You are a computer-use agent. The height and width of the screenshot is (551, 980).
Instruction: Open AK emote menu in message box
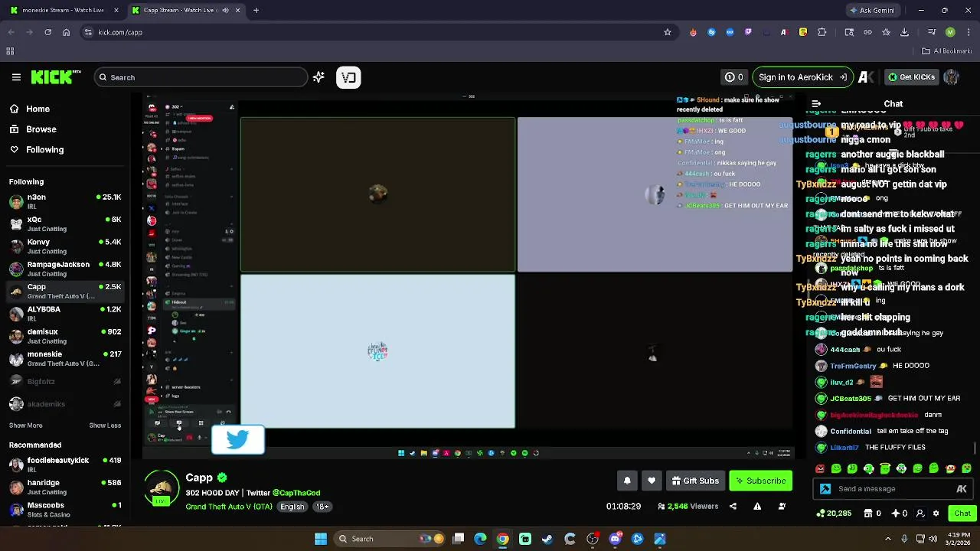[962, 489]
